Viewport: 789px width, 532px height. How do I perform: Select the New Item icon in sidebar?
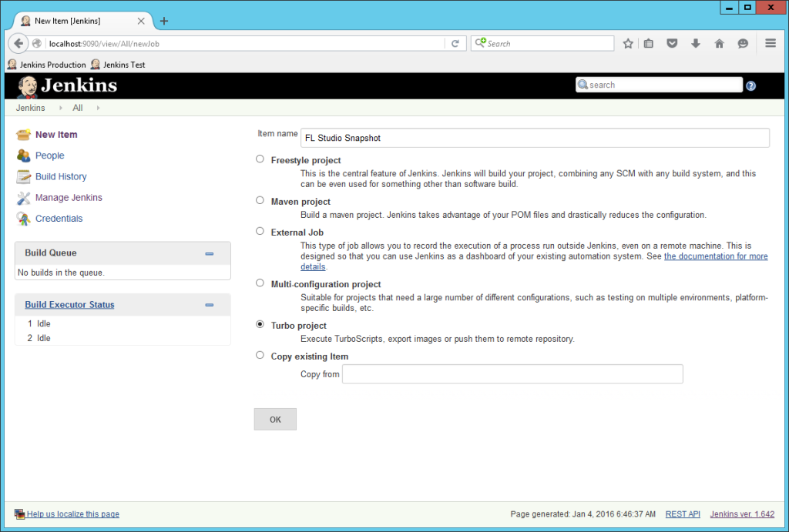(22, 134)
